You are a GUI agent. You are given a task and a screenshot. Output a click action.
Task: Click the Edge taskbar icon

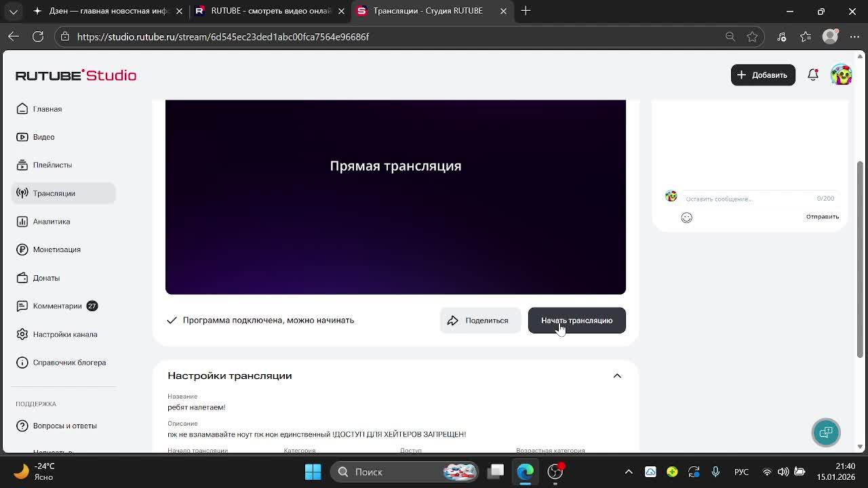tap(526, 472)
